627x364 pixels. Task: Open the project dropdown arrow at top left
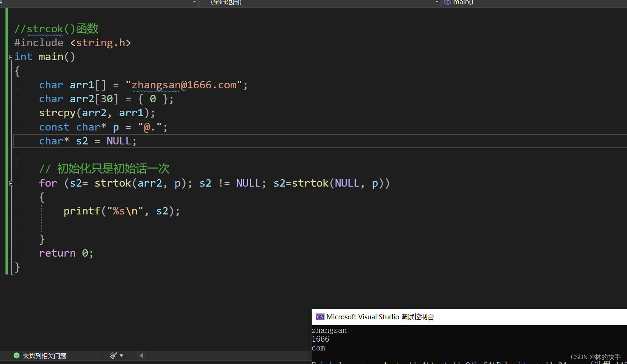(194, 2)
